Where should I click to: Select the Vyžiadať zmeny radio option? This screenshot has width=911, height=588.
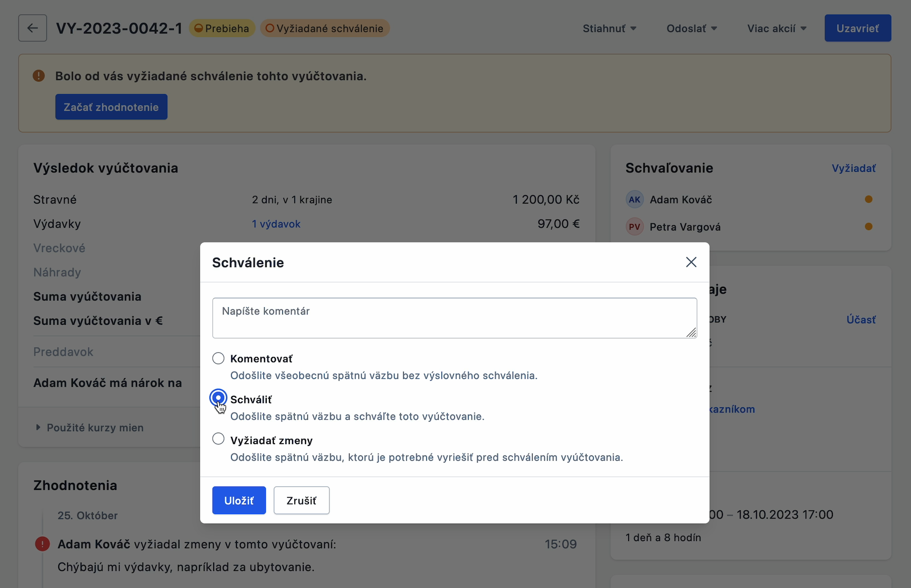coord(218,439)
